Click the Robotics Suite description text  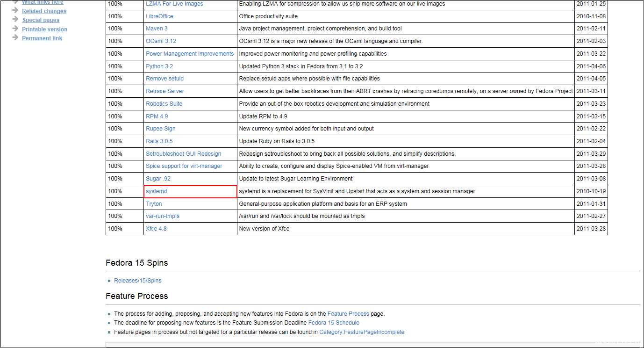(x=334, y=104)
